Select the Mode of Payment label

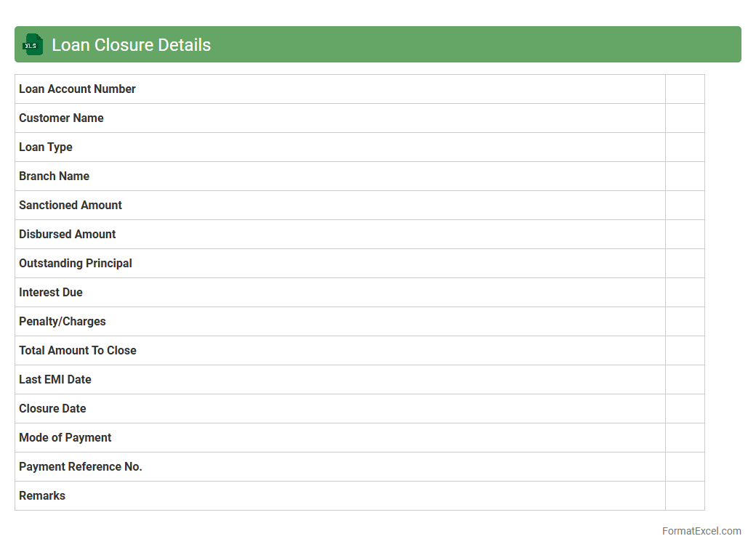[65, 437]
